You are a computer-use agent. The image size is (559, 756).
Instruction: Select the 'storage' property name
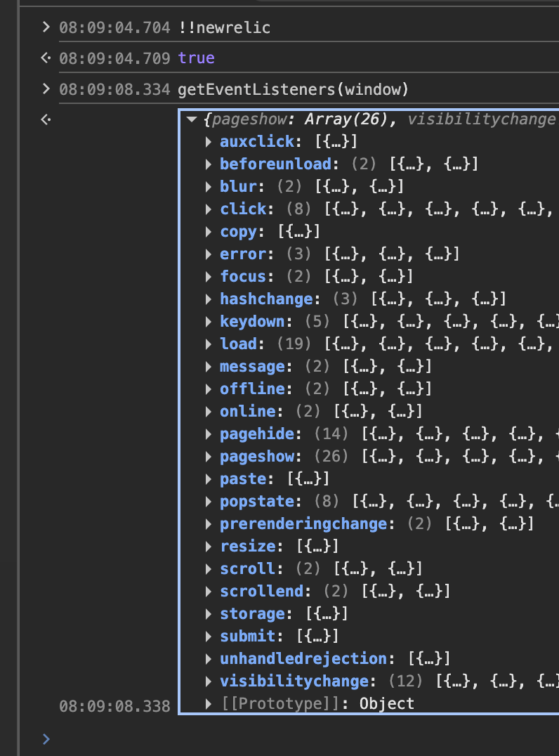tap(253, 614)
